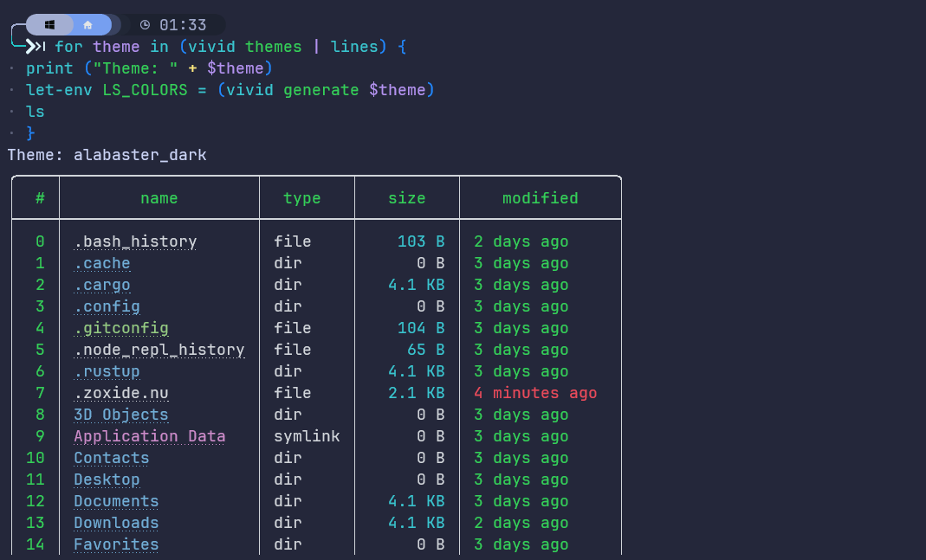Open the Downloads directory
The width and height of the screenshot is (926, 560).
coord(116,523)
